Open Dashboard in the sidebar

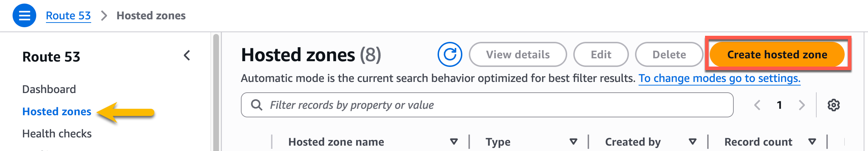tap(49, 89)
